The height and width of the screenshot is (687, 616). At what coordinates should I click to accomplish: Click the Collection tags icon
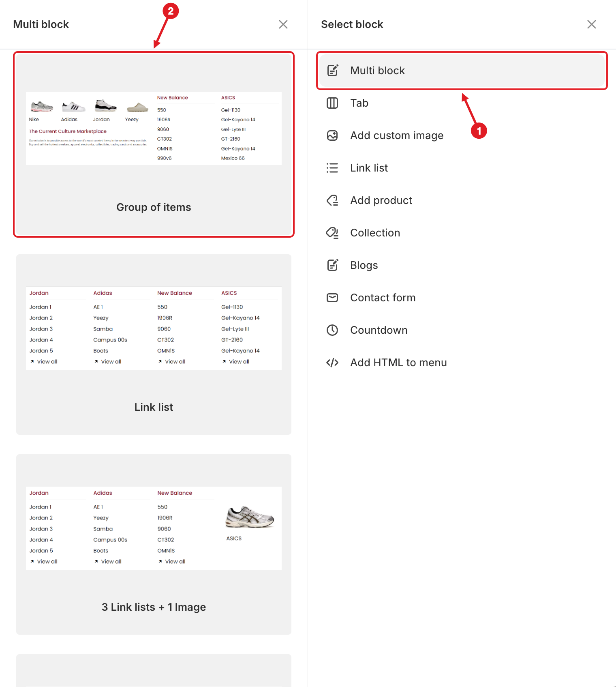click(332, 233)
